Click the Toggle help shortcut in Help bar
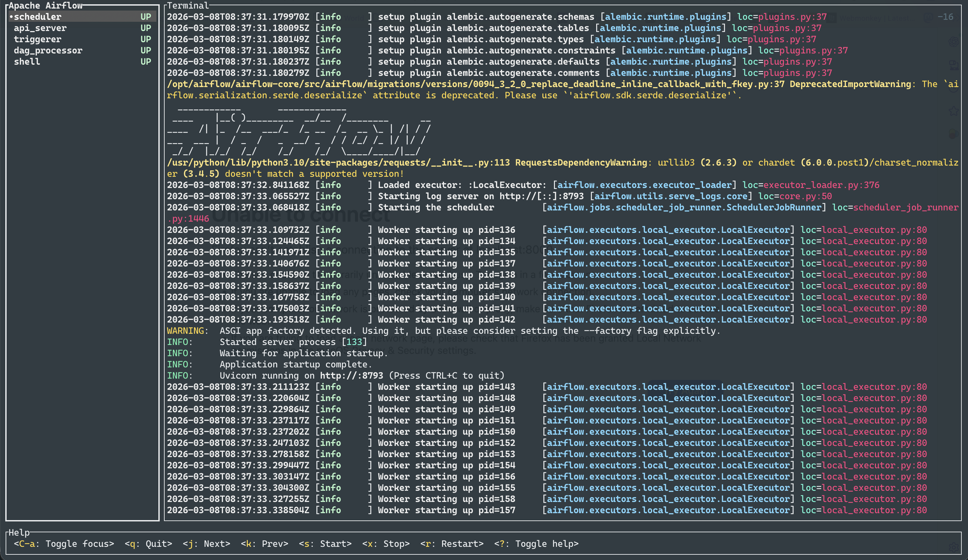 tap(536, 544)
